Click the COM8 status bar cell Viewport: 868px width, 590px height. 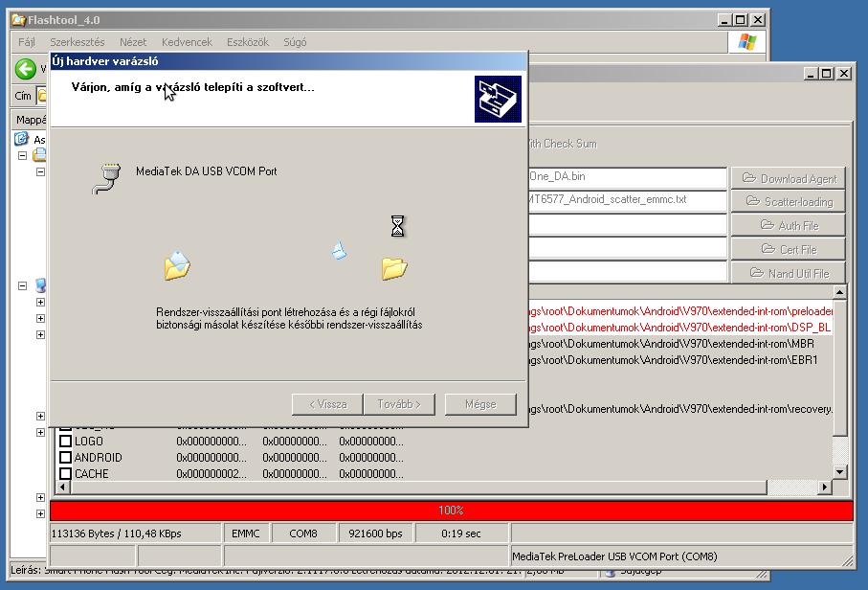click(303, 533)
